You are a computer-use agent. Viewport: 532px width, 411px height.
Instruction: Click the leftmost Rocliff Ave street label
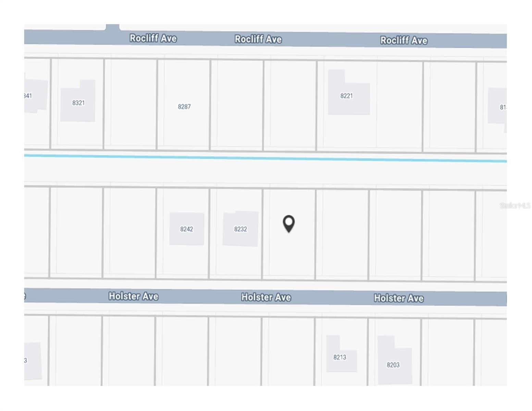pyautogui.click(x=153, y=38)
